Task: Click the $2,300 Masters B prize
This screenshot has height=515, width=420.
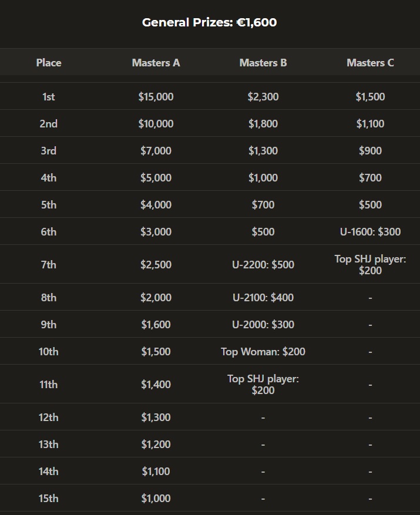Action: (x=263, y=96)
